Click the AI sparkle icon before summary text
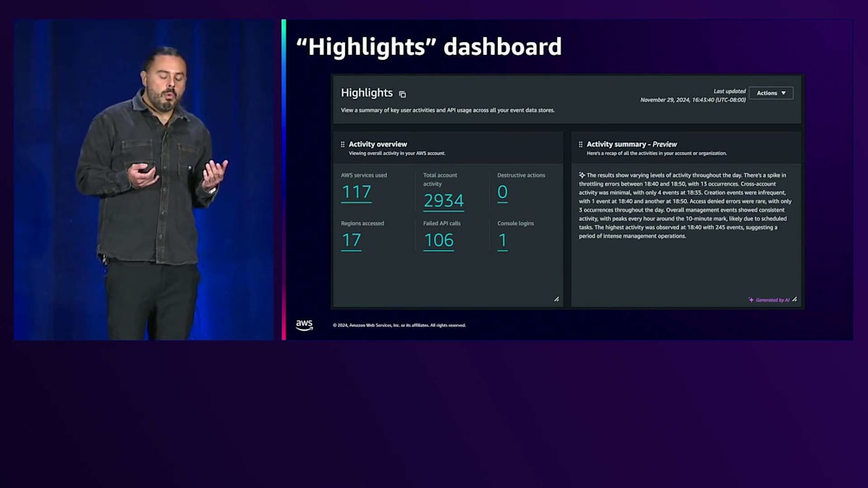This screenshot has width=868, height=488. coord(582,175)
